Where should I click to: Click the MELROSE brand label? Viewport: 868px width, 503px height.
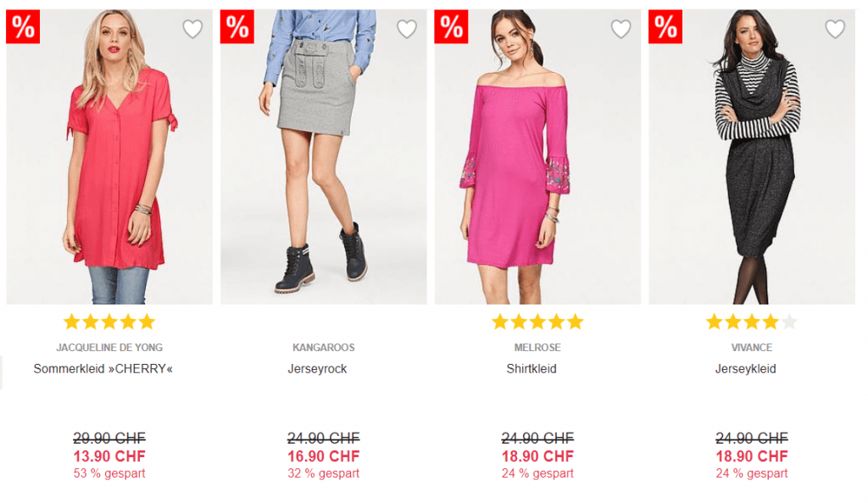(x=537, y=347)
